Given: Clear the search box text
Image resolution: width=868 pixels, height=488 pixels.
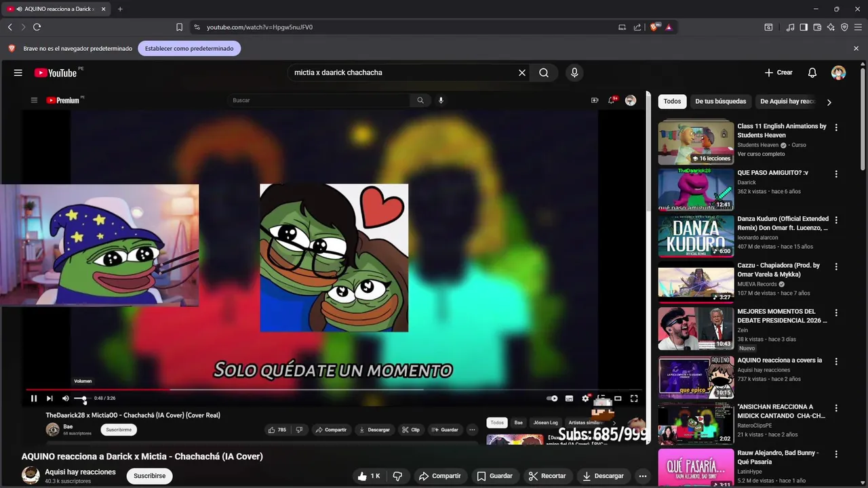Looking at the screenshot, I should click(522, 73).
